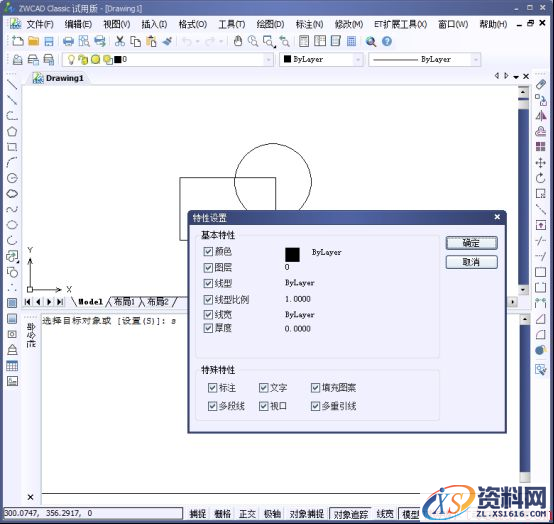
Task: Select the Arc tool in left toolbar
Action: coord(12,162)
